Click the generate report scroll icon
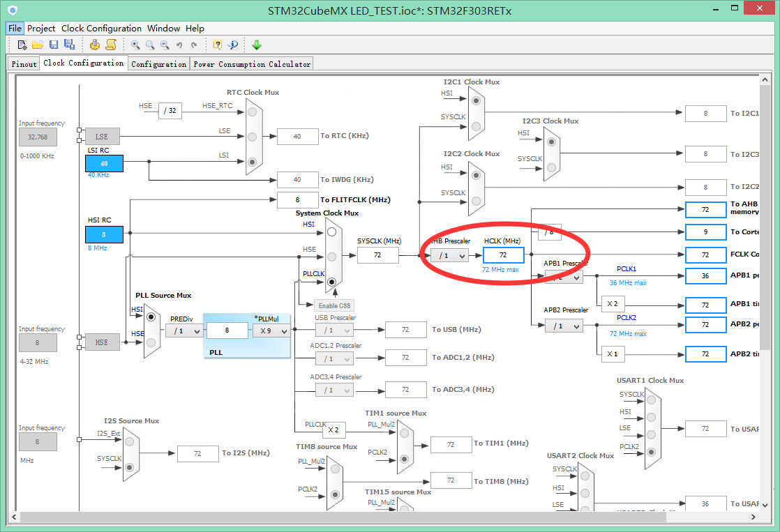The height and width of the screenshot is (532, 780). point(110,45)
